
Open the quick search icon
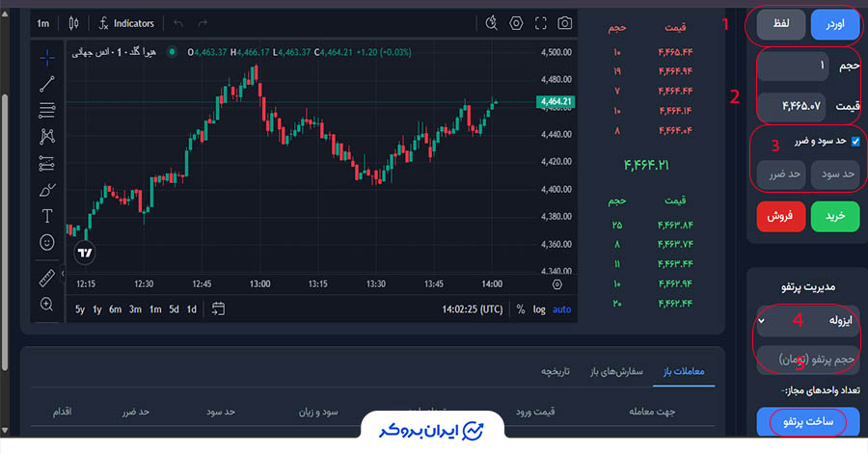tap(492, 23)
